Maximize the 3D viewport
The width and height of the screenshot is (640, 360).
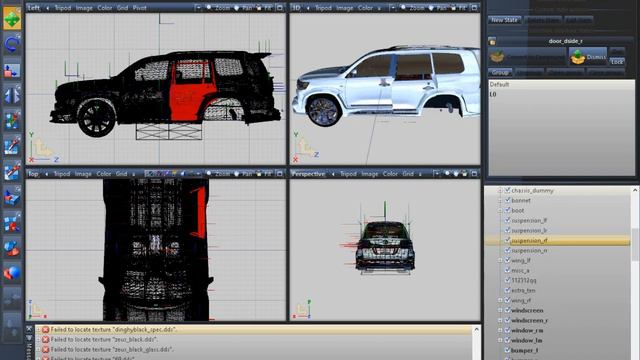coord(474,8)
